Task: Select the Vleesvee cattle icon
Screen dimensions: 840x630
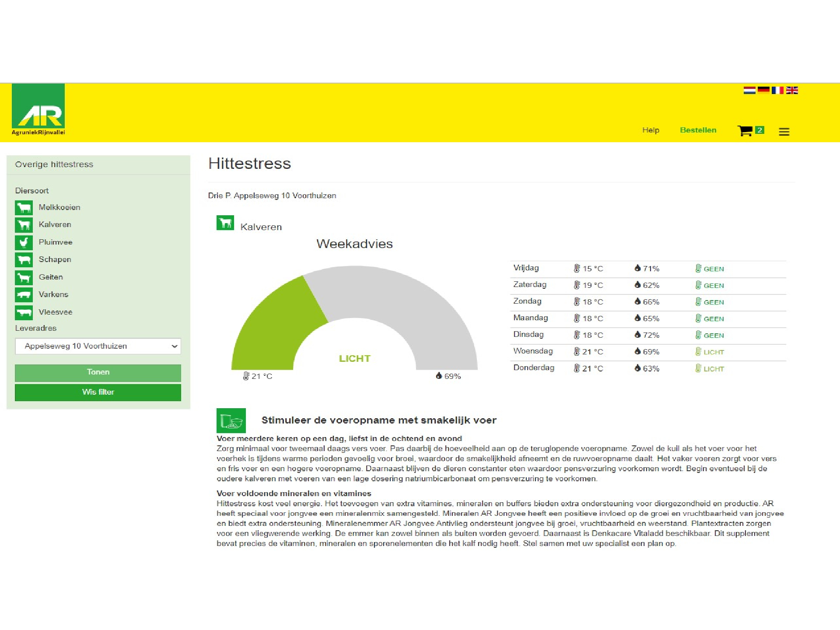Action: coord(24,312)
